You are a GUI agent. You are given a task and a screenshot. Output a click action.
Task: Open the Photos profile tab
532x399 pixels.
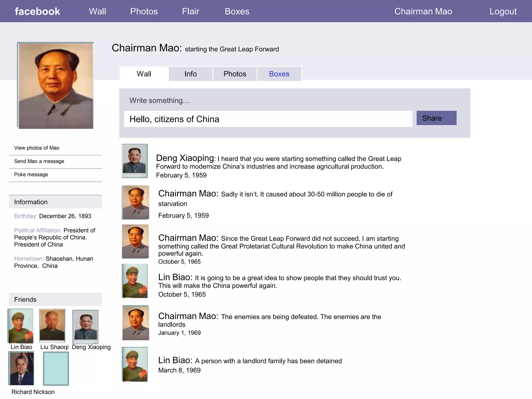click(x=235, y=74)
